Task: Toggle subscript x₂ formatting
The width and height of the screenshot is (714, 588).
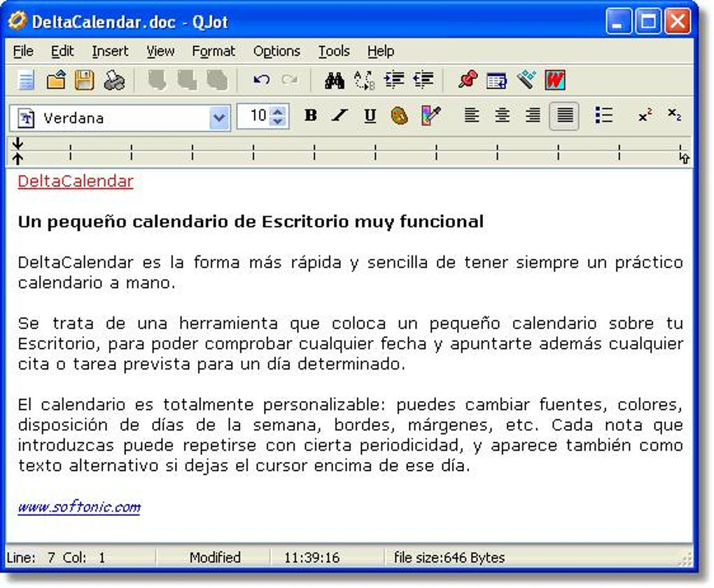Action: (674, 115)
